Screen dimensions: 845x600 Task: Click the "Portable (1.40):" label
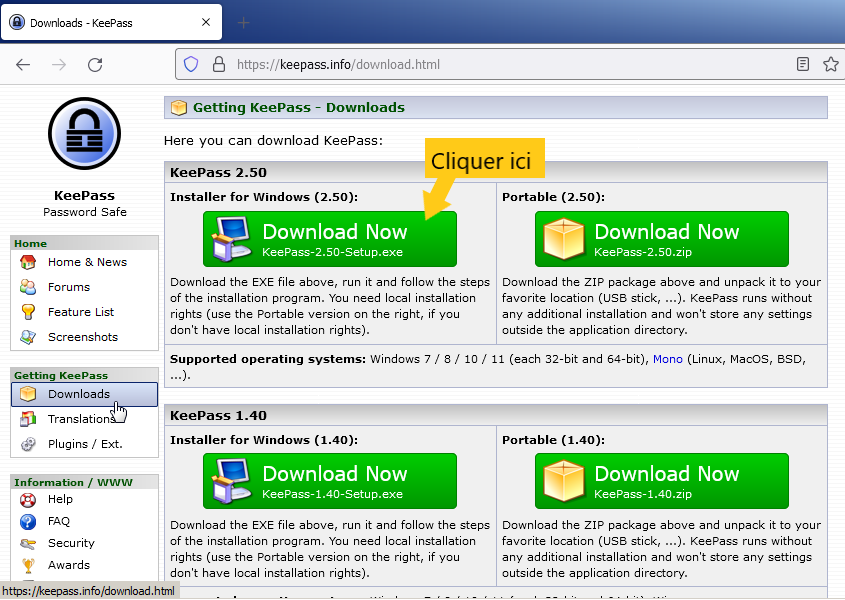(553, 440)
